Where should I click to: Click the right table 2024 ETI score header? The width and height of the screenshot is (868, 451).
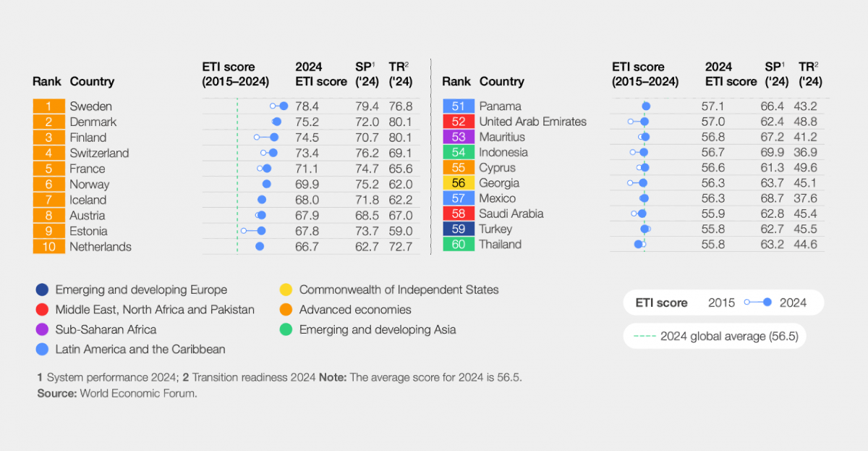point(731,75)
